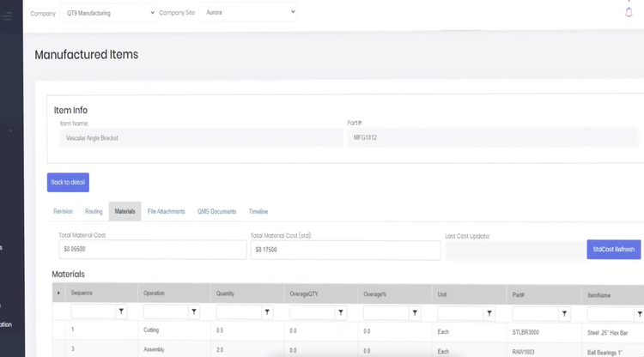Click the Item Name field
The width and height of the screenshot is (644, 357).
(201, 138)
